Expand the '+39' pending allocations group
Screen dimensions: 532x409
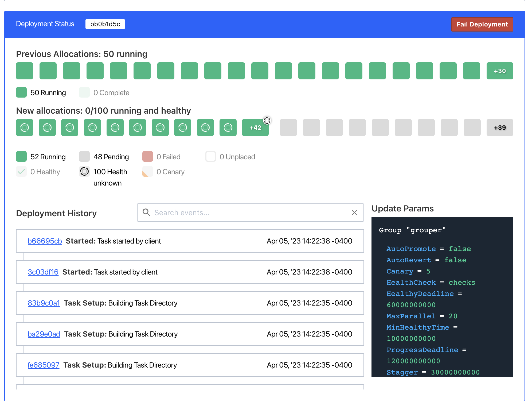coord(500,128)
